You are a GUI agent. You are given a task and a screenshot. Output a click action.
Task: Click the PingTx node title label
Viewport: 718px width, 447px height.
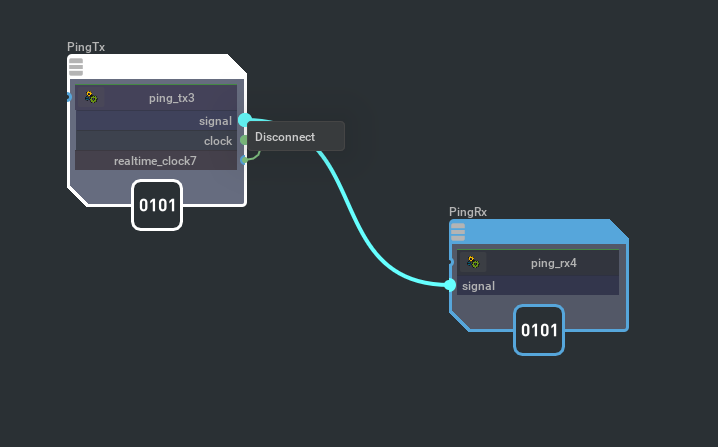(86, 47)
